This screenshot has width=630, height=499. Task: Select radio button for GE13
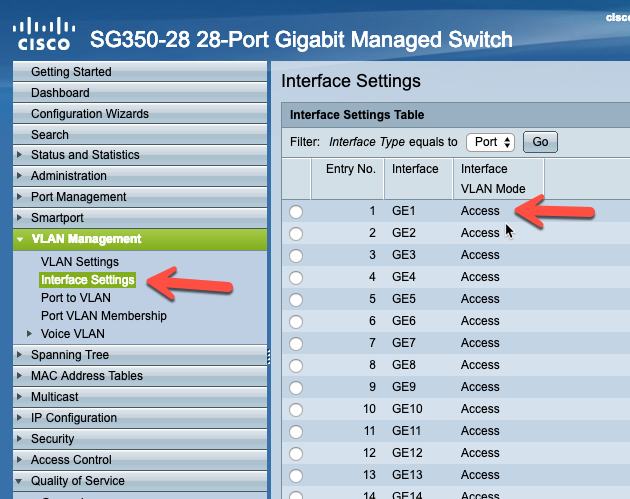pyautogui.click(x=296, y=476)
